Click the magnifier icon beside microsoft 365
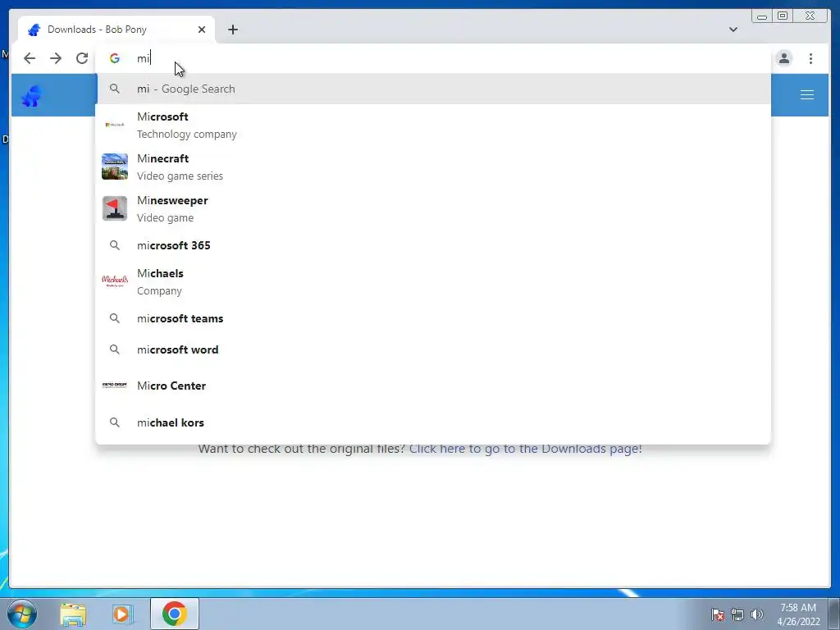This screenshot has width=840, height=630. coord(115,245)
